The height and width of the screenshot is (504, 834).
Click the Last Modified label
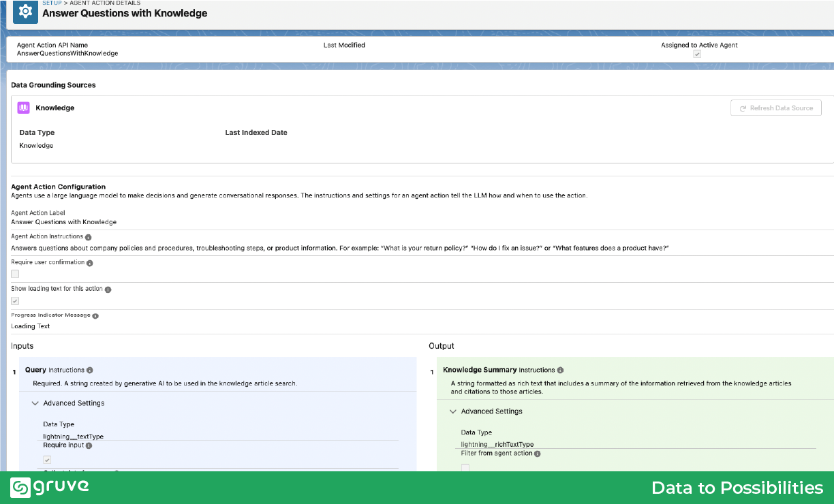pyautogui.click(x=344, y=46)
